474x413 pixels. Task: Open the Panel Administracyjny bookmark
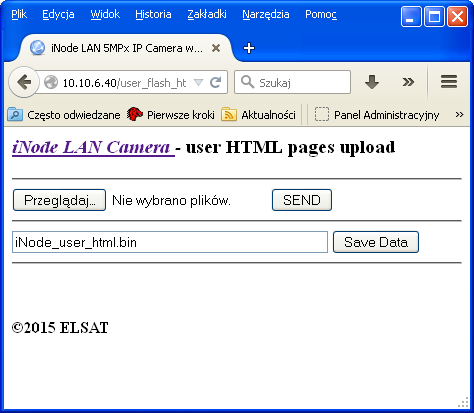coord(377,115)
